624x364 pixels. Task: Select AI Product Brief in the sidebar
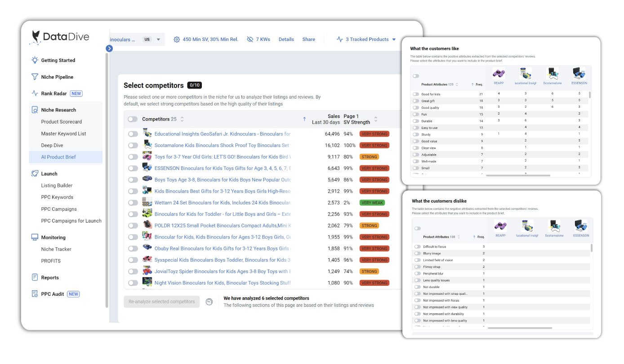tap(66, 157)
